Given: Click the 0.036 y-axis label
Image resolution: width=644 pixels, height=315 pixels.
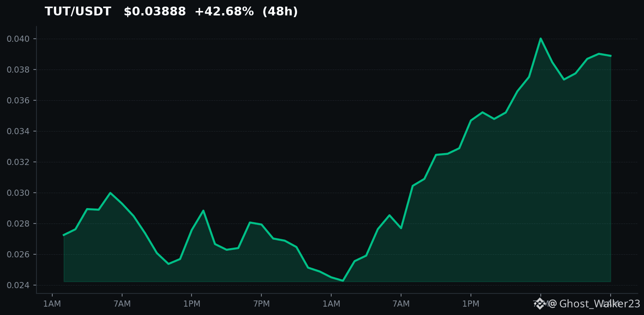Looking at the screenshot, I should click(18, 101).
